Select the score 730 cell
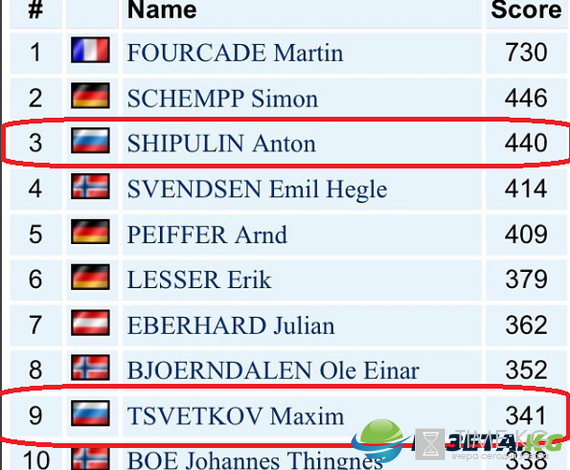This screenshot has height=470, width=570. 526,53
